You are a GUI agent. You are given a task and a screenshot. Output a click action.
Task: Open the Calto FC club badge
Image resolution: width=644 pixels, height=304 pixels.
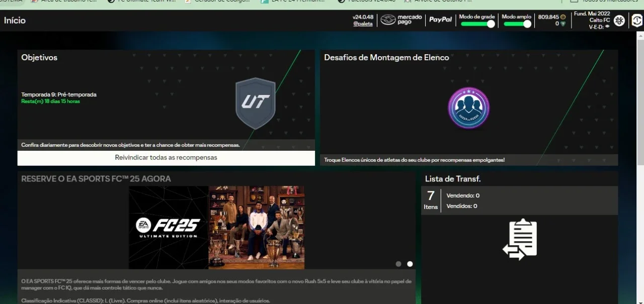619,21
